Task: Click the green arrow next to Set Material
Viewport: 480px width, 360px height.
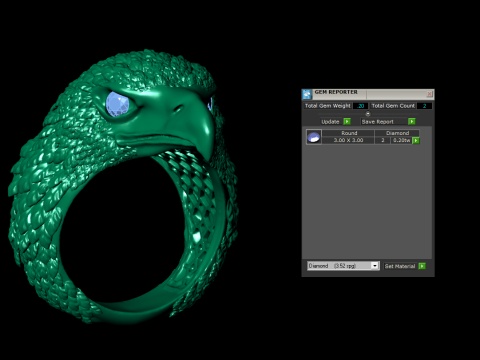Action: coord(422,266)
